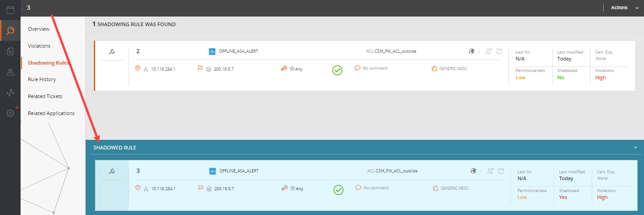This screenshot has height=215, width=644.
Task: Select the Overview tab
Action: (x=38, y=29)
